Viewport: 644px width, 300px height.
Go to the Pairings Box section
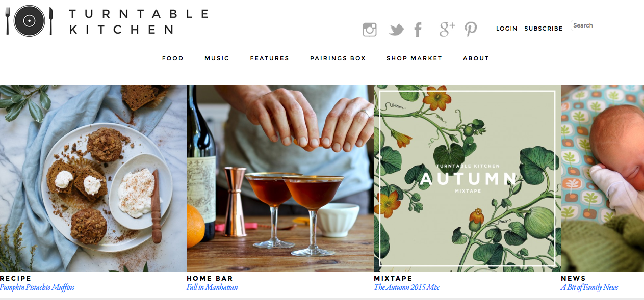pos(338,58)
